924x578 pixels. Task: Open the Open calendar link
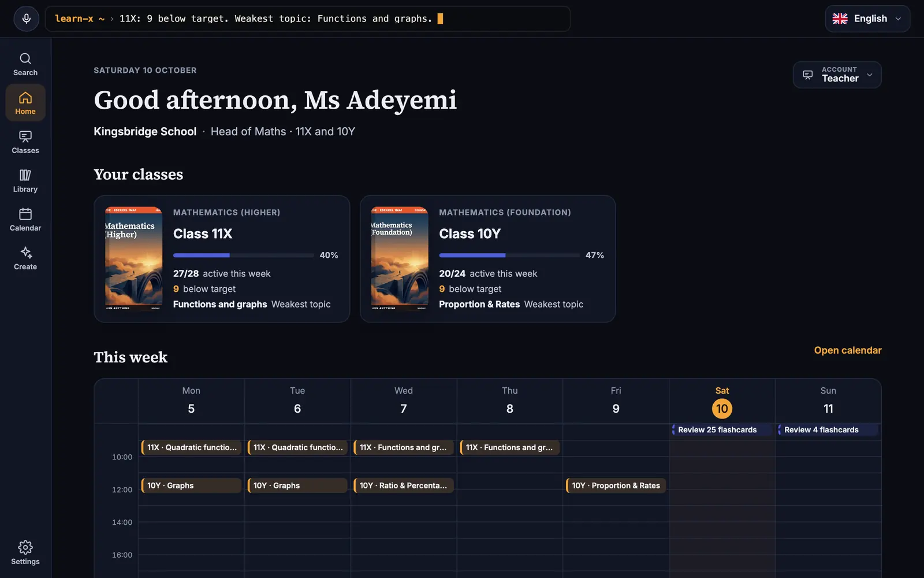(847, 350)
